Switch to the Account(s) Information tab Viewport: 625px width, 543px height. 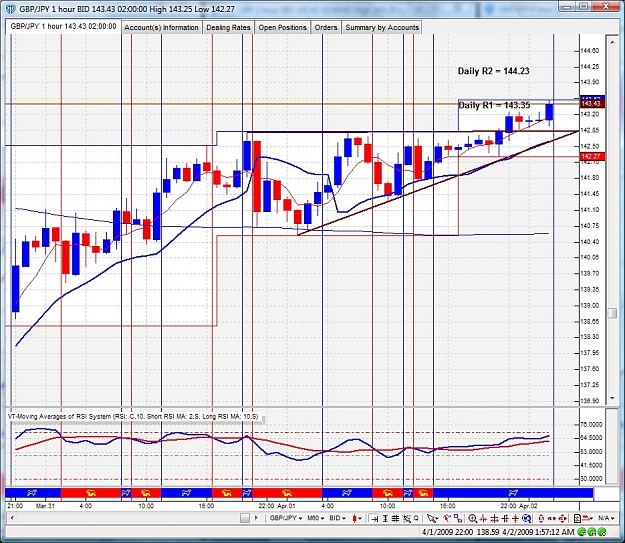pos(161,28)
